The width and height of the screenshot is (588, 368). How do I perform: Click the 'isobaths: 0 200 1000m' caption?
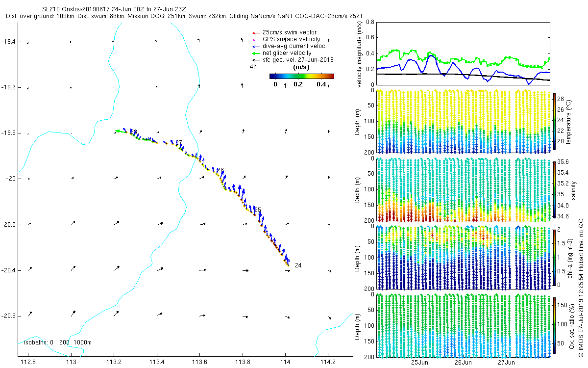[x=58, y=342]
